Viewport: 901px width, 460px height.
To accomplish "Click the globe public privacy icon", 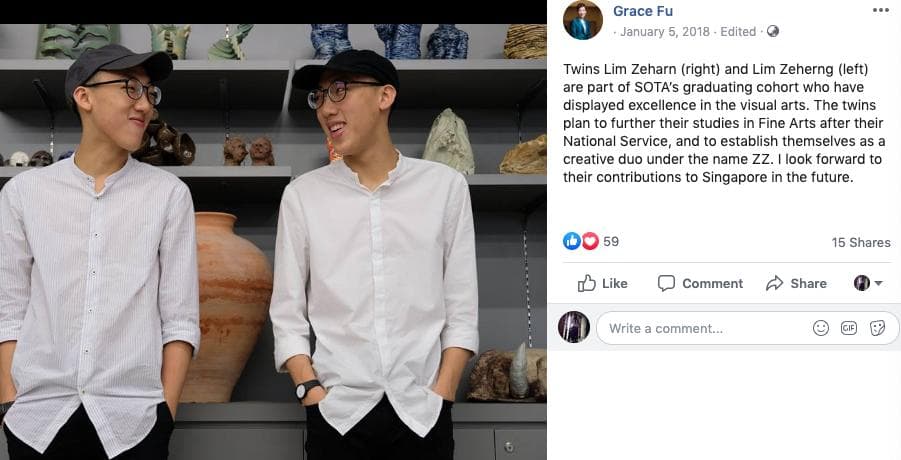I will pyautogui.click(x=773, y=32).
